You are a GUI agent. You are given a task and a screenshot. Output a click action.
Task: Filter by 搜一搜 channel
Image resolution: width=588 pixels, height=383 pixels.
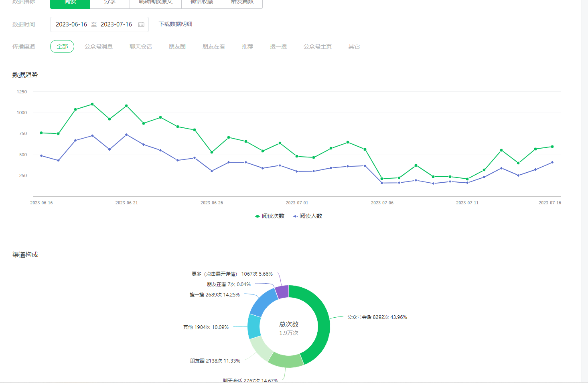278,46
